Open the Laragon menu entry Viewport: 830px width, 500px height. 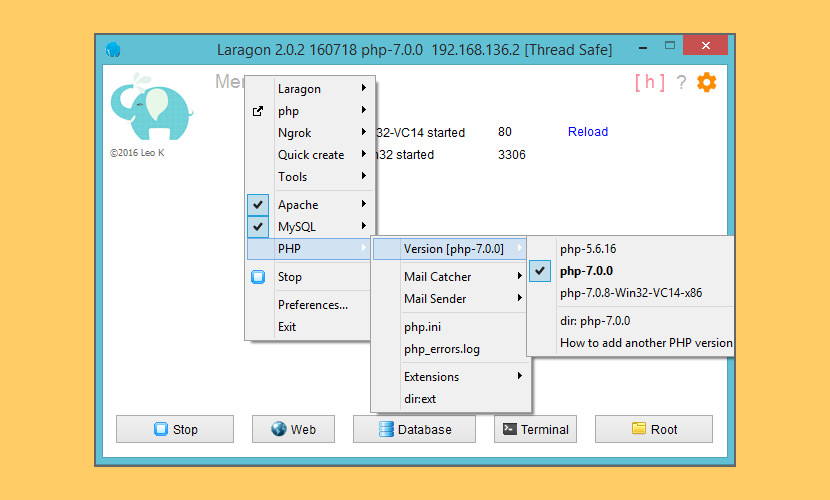[310, 89]
